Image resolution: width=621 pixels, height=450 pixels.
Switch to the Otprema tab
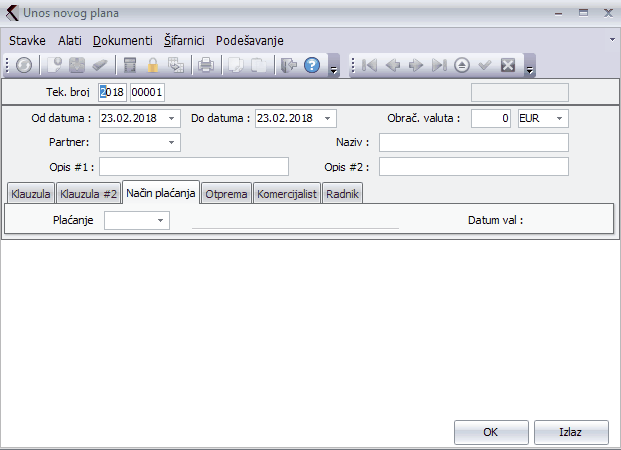click(226, 193)
